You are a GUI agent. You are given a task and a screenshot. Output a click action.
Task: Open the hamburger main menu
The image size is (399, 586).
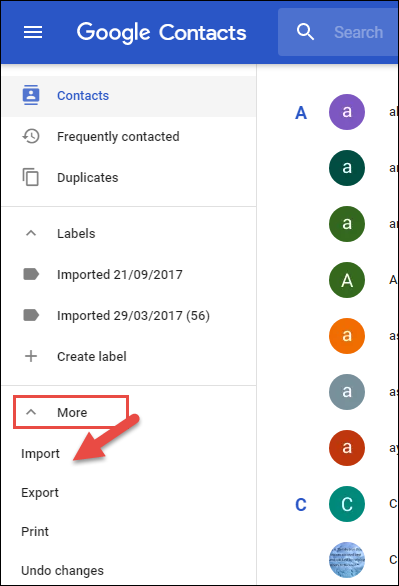pos(33,32)
